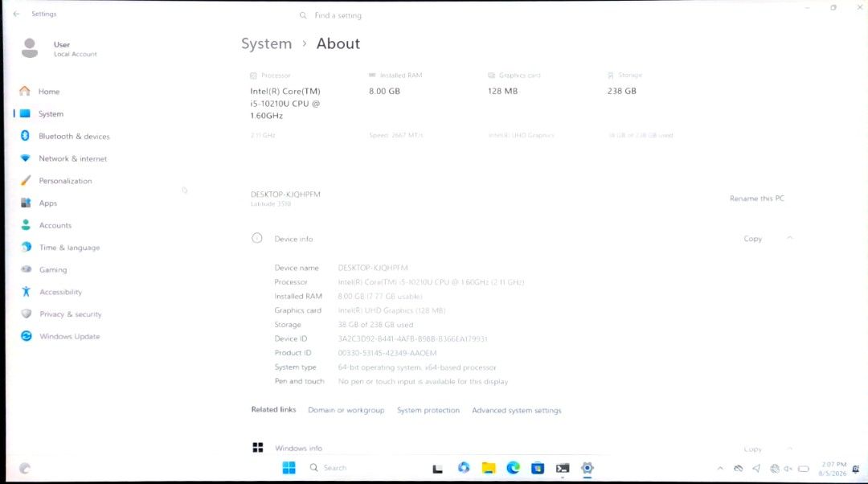The image size is (868, 484).
Task: Click the 64-bit operating system text
Action: click(x=417, y=367)
